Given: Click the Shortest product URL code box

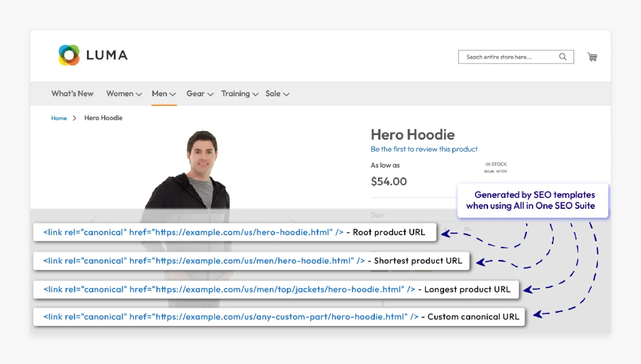Looking at the screenshot, I should 251,261.
